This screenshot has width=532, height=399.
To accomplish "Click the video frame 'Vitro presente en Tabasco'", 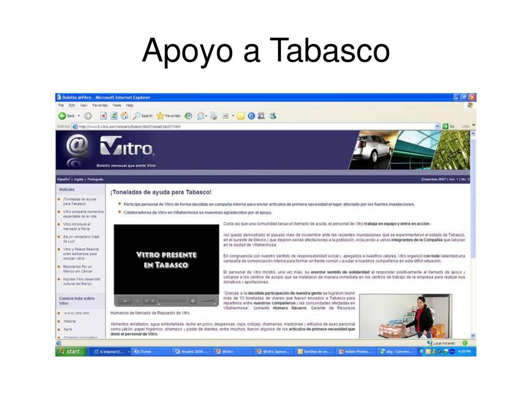I will pos(166,260).
